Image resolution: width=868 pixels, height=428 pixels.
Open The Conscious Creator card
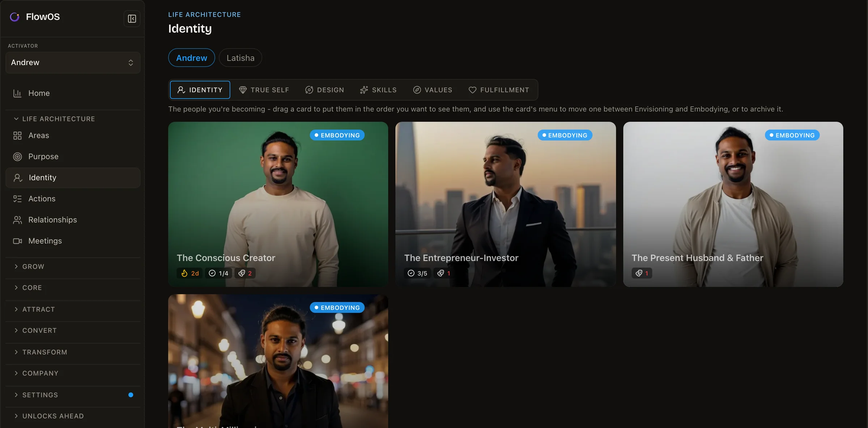coord(278,204)
